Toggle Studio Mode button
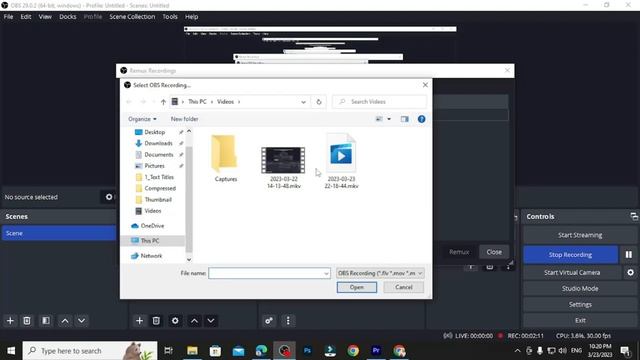The width and height of the screenshot is (640, 360). pos(580,289)
